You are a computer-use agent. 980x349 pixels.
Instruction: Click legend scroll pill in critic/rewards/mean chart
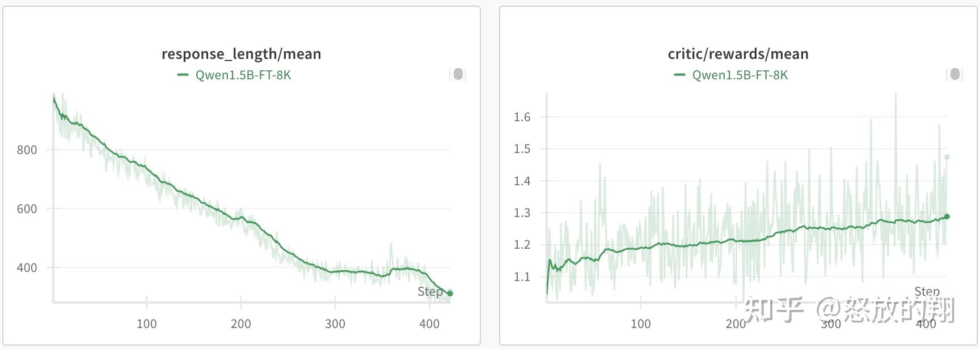click(955, 74)
